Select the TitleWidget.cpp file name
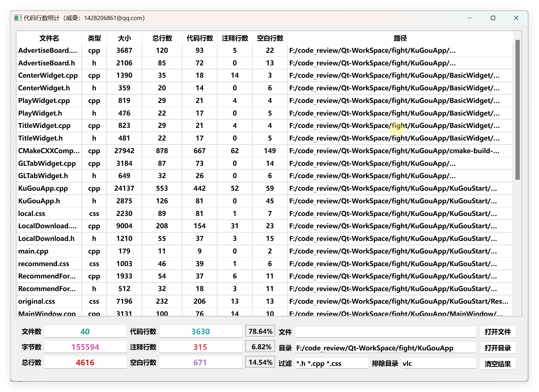 coord(44,126)
